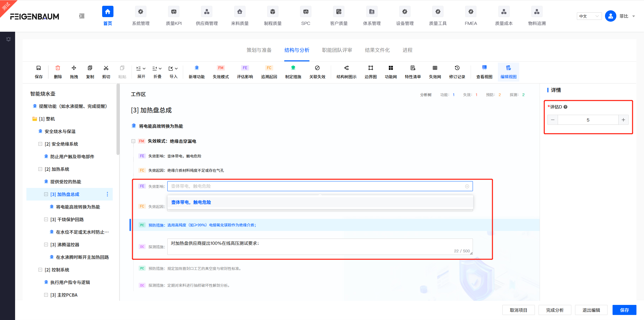Image resolution: width=644 pixels, height=320 pixels.
Task: Open the 失效网 view
Action: [435, 72]
